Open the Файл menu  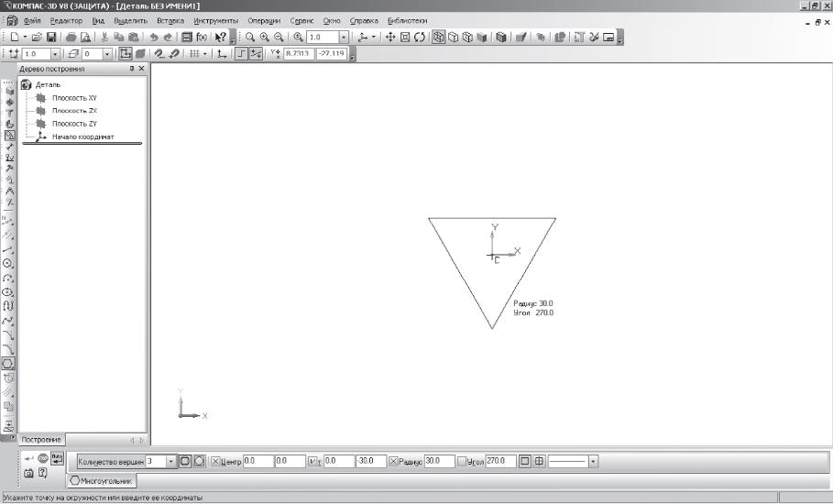click(x=32, y=21)
